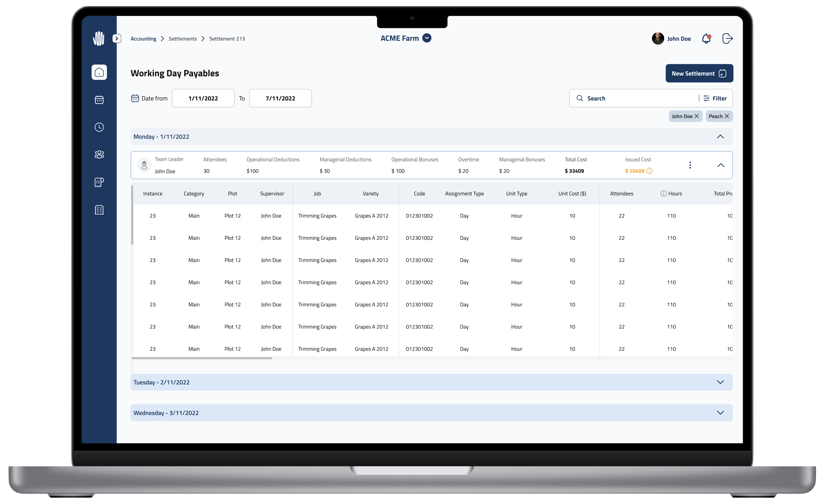Viewport: 828px width, 504px height.
Task: Open the row options three-dot menu
Action: tap(691, 165)
